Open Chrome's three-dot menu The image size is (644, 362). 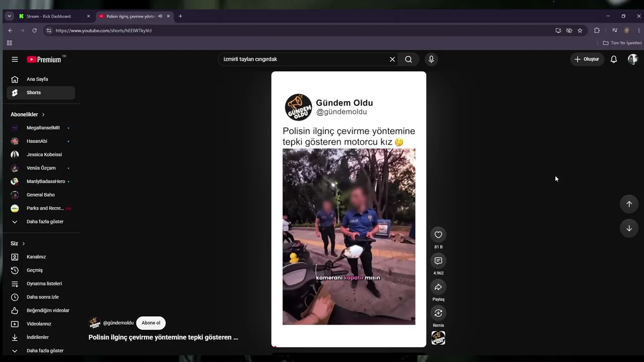tap(638, 31)
